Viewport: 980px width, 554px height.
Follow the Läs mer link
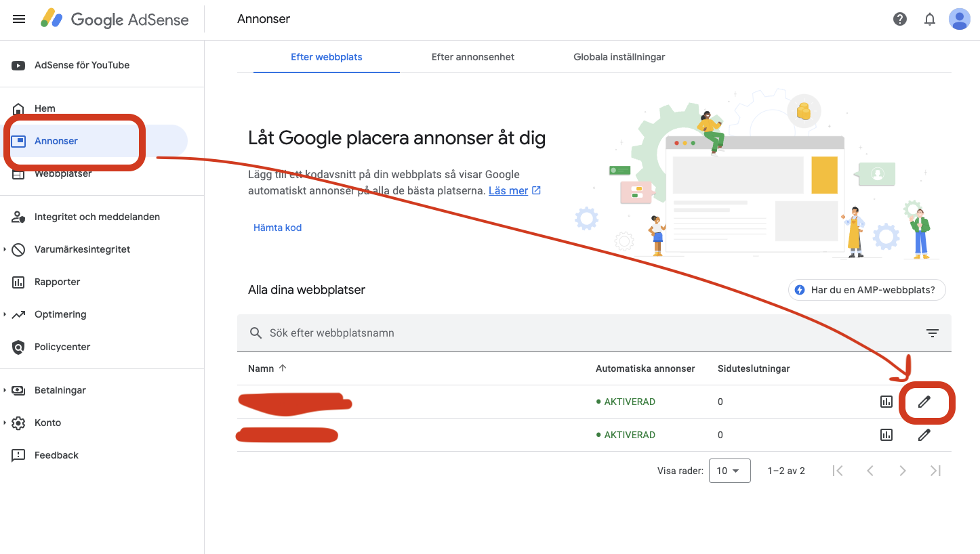tap(508, 191)
